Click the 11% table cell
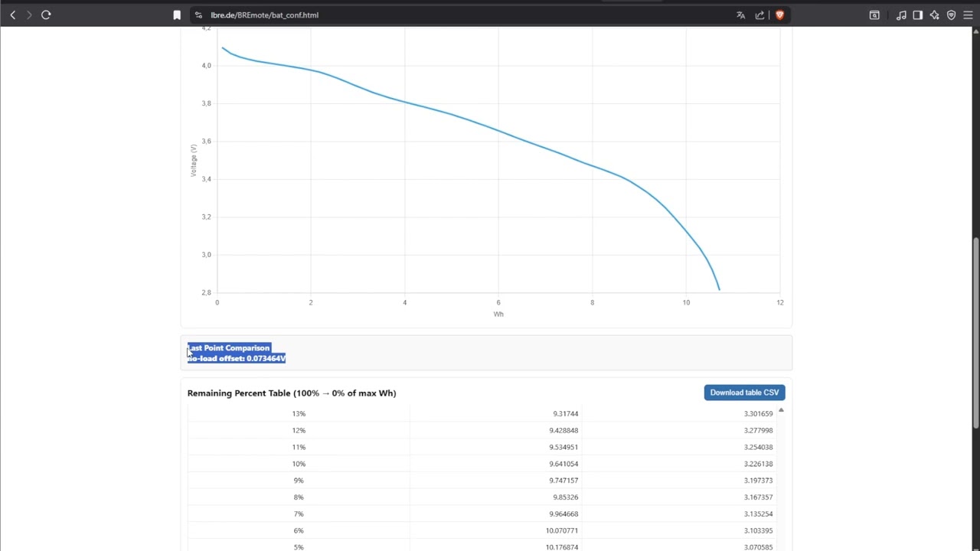Image resolution: width=980 pixels, height=551 pixels. (299, 447)
